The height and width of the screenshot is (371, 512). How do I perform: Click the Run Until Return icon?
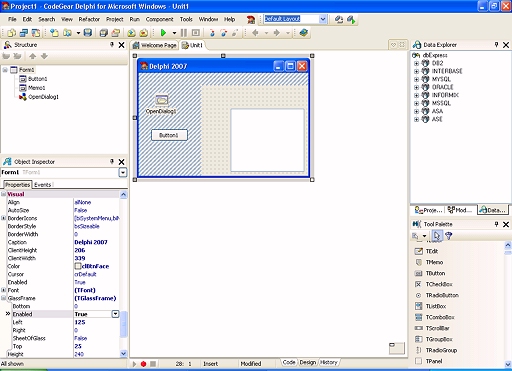click(x=235, y=33)
